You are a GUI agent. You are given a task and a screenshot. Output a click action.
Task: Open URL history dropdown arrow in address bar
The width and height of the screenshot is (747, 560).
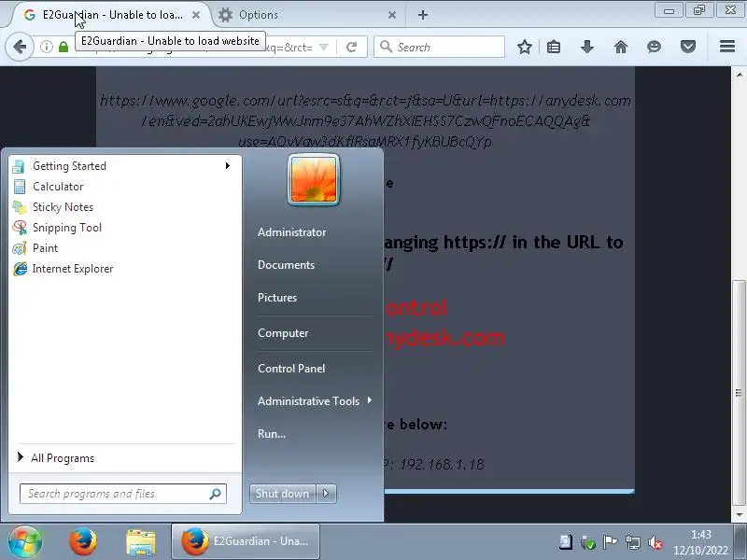323,48
